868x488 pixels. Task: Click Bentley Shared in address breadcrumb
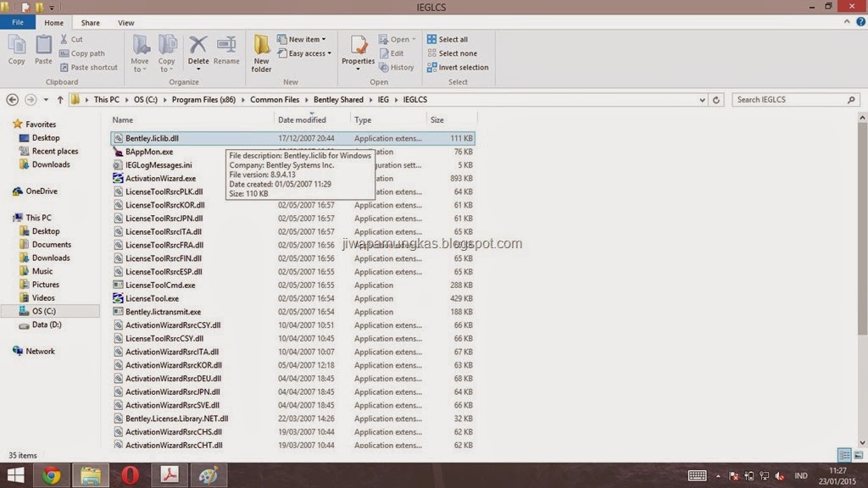pyautogui.click(x=338, y=100)
